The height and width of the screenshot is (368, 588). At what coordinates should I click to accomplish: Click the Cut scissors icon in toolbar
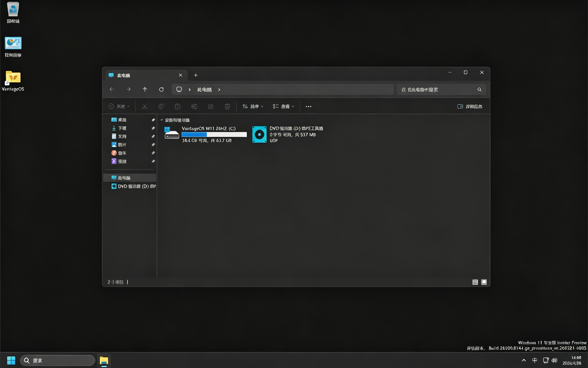pos(144,106)
